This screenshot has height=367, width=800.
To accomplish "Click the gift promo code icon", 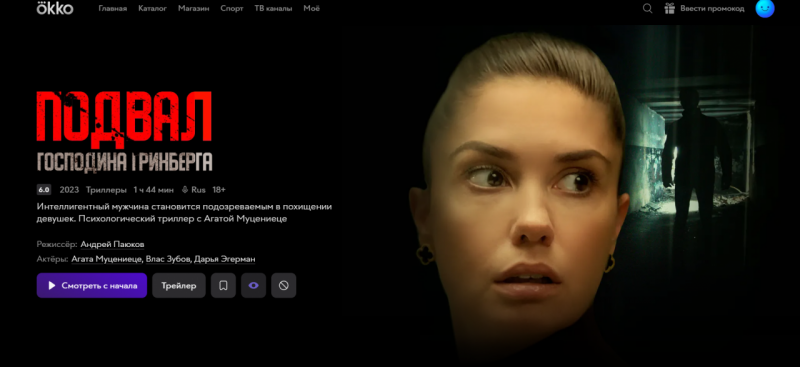I will click(x=669, y=8).
